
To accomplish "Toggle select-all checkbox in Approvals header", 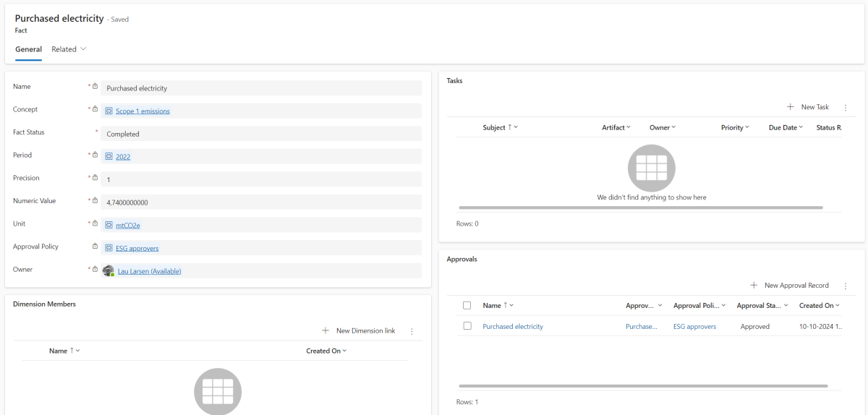I will [467, 305].
